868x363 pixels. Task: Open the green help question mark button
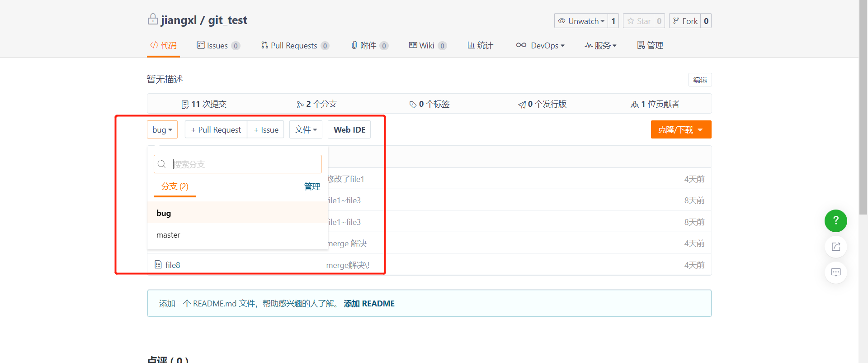pos(835,220)
